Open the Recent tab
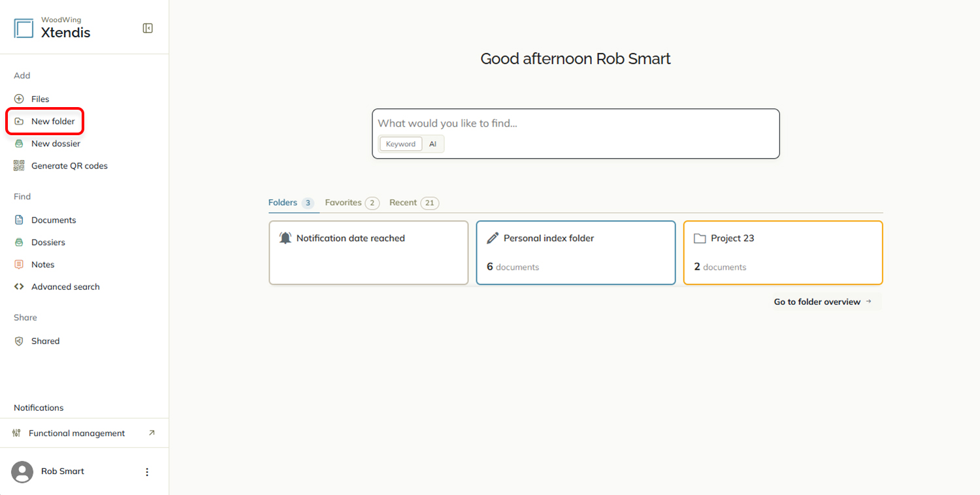Image resolution: width=980 pixels, height=495 pixels. 414,203
